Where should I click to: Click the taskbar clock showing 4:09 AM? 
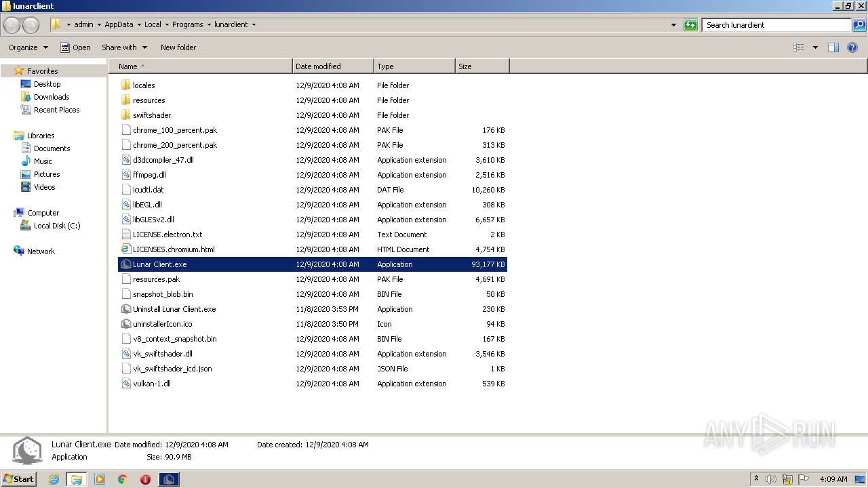click(x=833, y=479)
